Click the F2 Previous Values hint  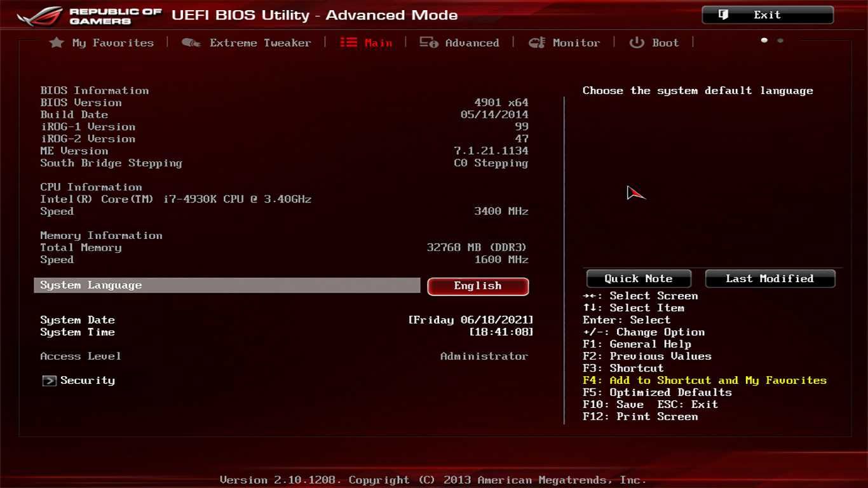(647, 356)
